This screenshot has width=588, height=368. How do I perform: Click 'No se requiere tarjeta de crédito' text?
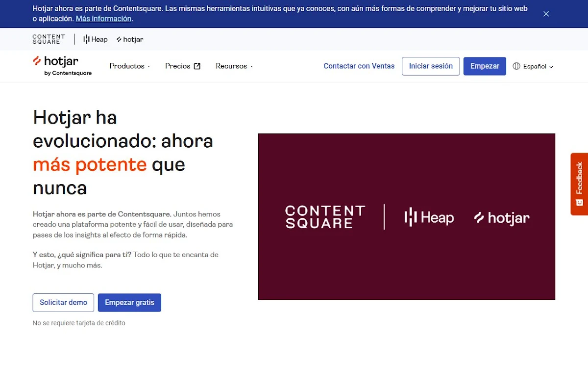click(79, 323)
